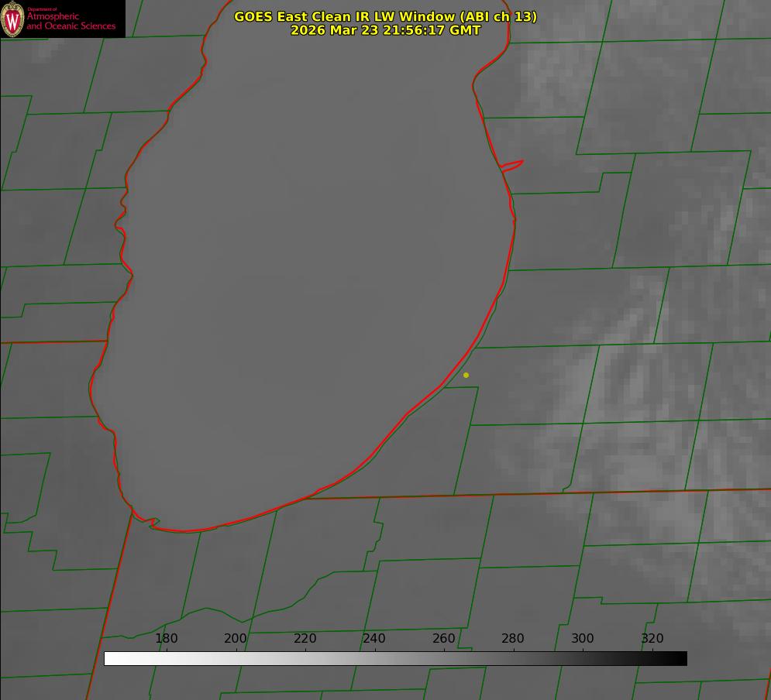
Task: Select the 300 colorbar tick label
Action: pyautogui.click(x=583, y=638)
